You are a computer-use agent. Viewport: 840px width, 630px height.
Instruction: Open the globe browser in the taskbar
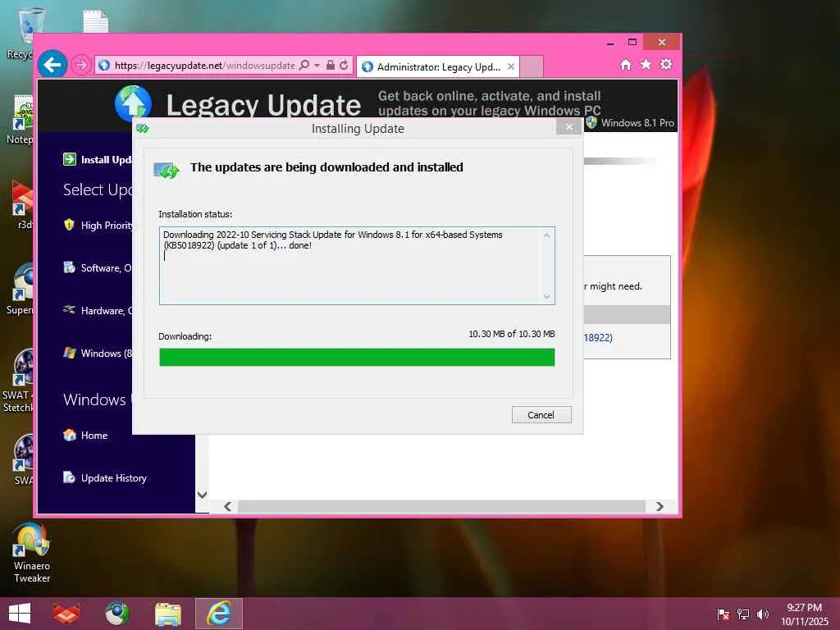[116, 614]
